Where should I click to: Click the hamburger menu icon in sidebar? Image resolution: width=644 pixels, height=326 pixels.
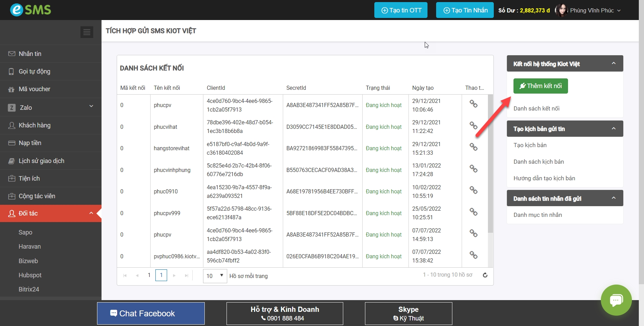87,32
